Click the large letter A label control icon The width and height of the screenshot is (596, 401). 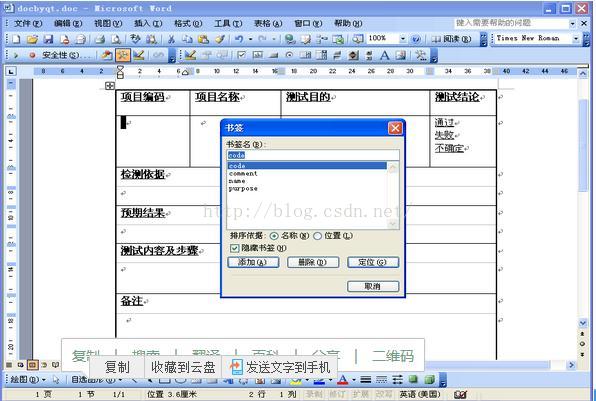pyautogui.click(x=385, y=55)
